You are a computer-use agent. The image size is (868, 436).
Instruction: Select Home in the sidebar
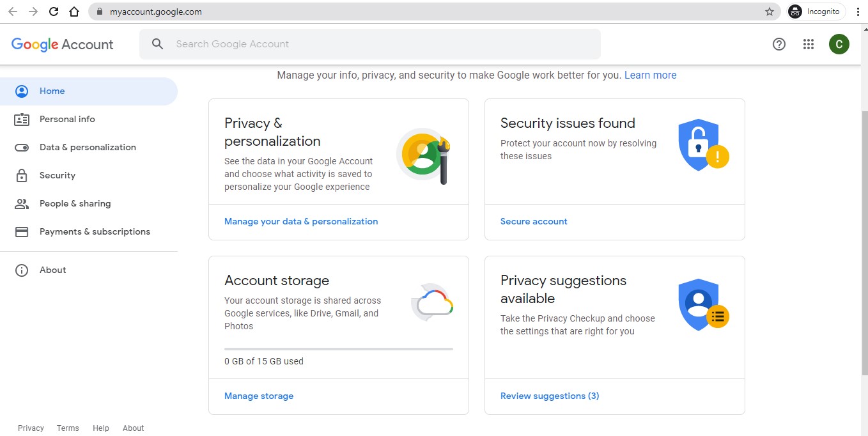tap(52, 91)
